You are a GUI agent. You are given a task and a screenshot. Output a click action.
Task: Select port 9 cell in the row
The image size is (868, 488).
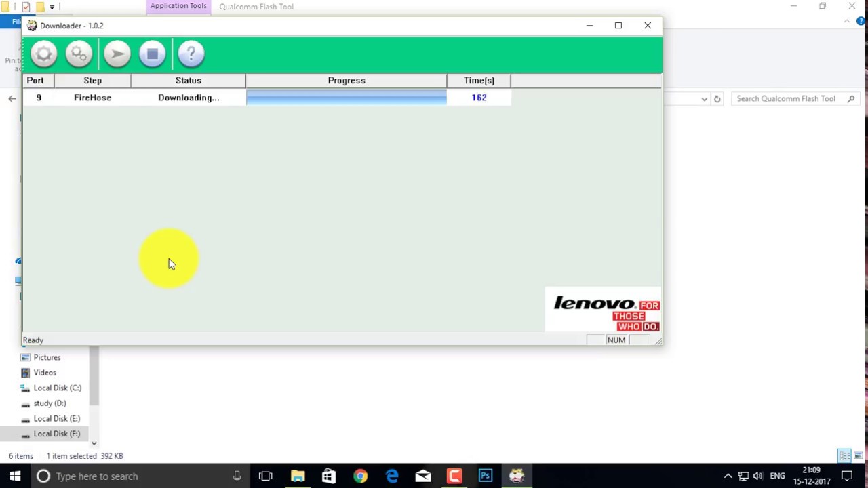click(39, 98)
